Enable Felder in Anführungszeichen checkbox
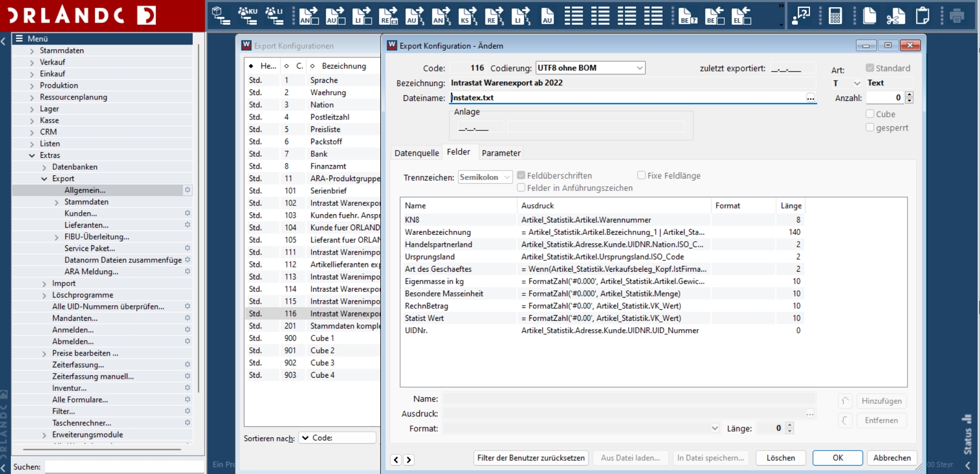The height and width of the screenshot is (474, 980). (521, 188)
